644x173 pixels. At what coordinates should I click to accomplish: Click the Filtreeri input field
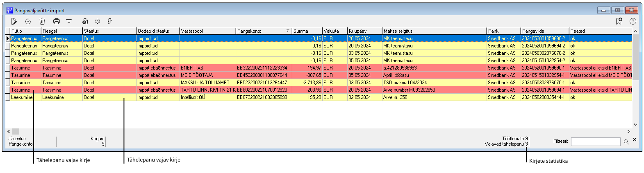pos(596,142)
